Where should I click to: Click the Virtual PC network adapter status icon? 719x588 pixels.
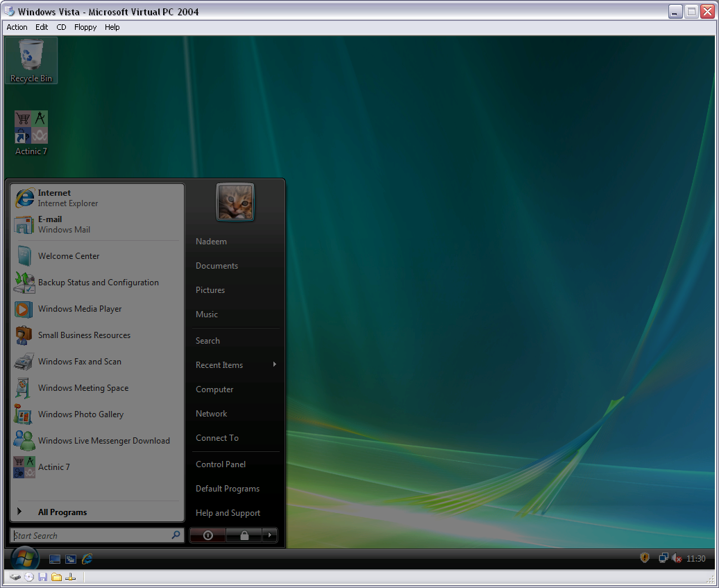71,577
